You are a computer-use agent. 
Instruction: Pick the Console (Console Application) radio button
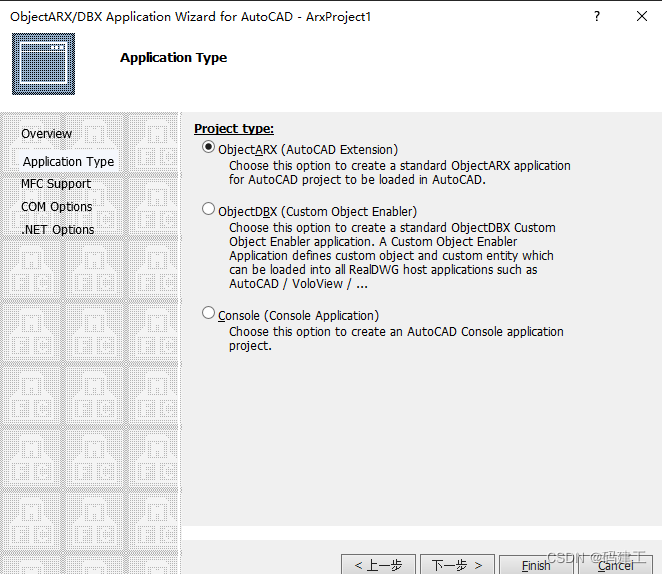pos(209,314)
